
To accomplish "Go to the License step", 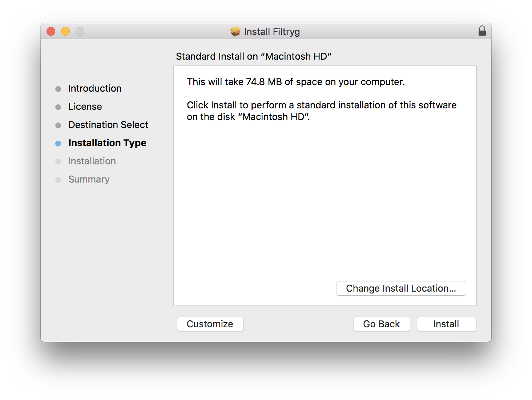I will 85,107.
